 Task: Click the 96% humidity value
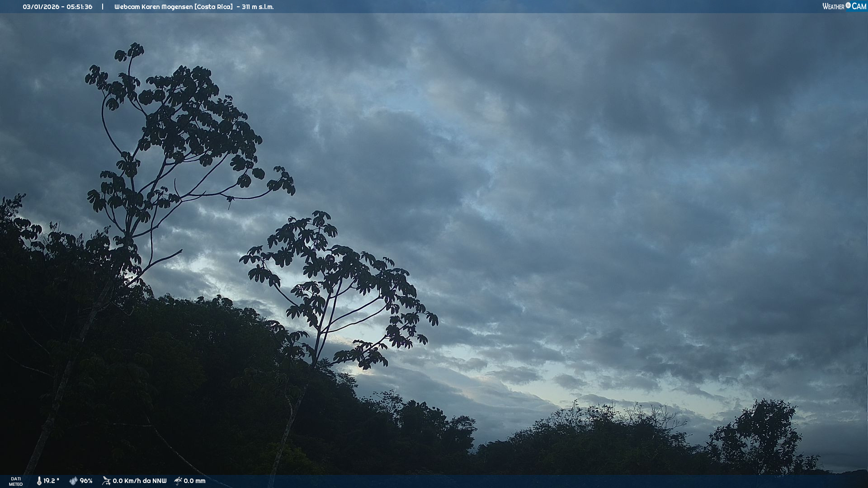coord(86,481)
